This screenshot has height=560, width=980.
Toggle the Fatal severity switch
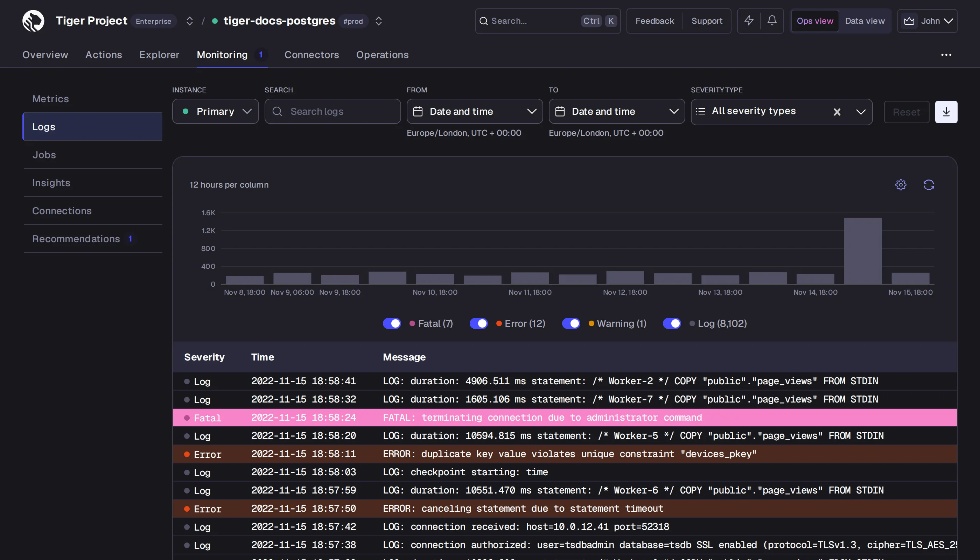(392, 323)
